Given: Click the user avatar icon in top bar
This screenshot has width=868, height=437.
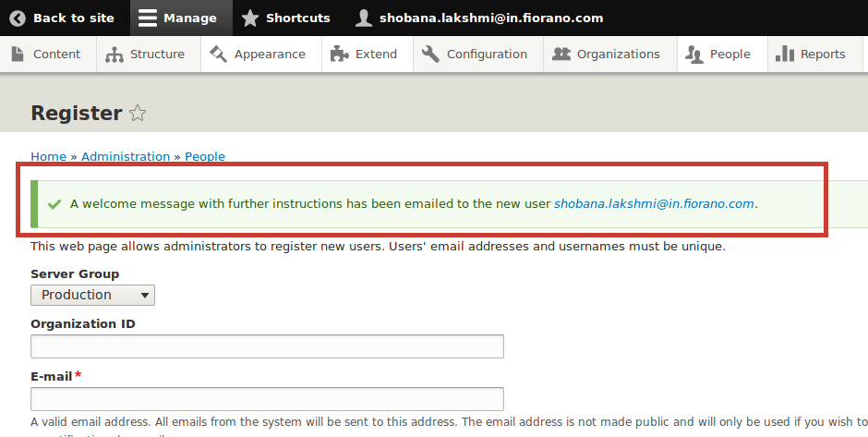Looking at the screenshot, I should tap(363, 18).
